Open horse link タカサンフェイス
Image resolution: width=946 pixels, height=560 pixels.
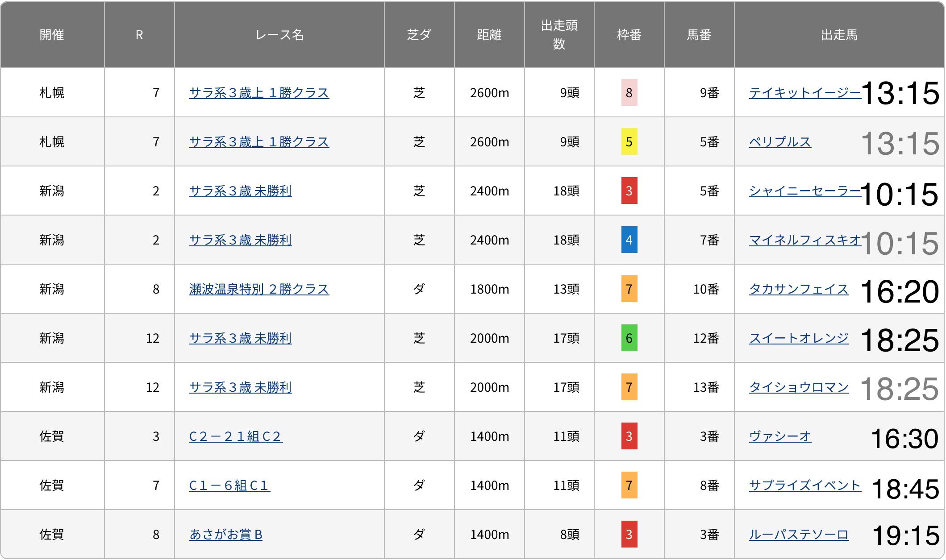coord(798,289)
